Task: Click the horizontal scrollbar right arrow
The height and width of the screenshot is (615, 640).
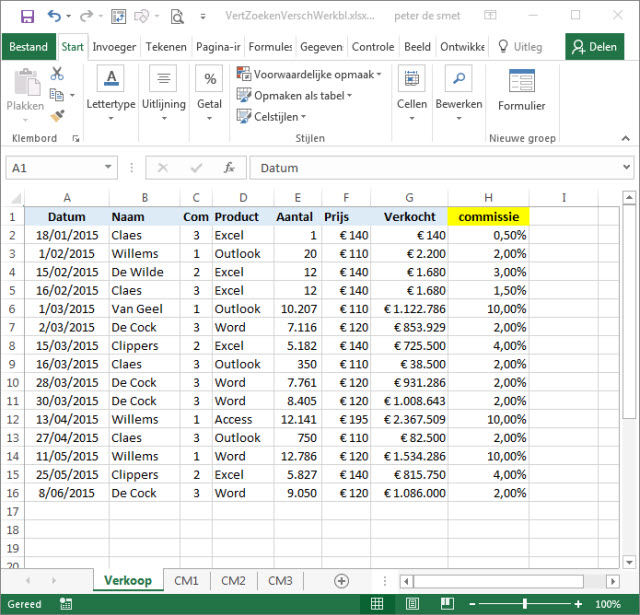Action: [612, 581]
